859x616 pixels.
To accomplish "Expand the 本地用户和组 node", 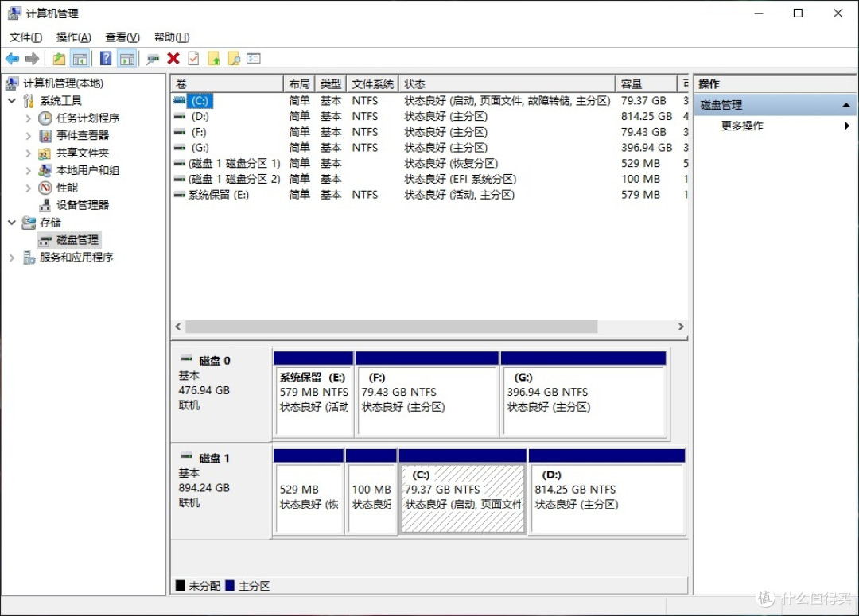I will (29, 170).
